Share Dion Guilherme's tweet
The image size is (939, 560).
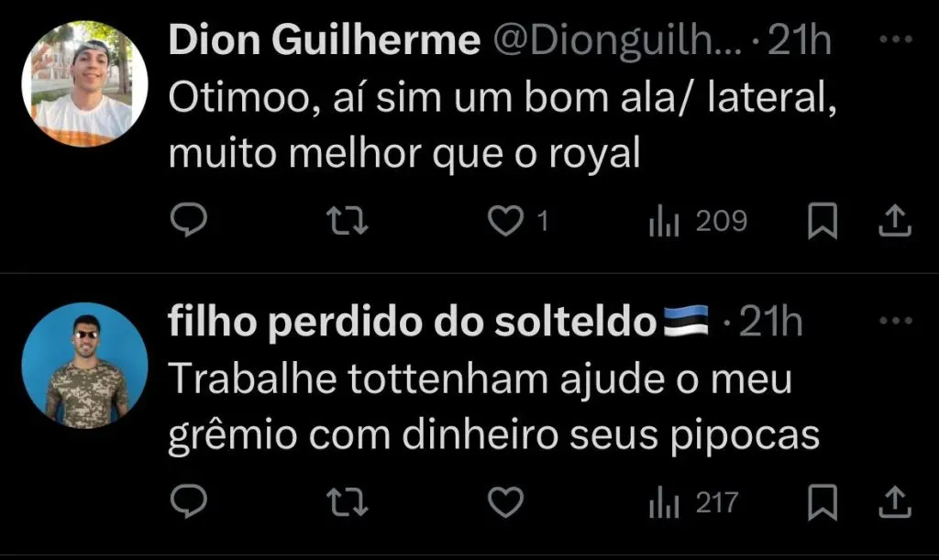(896, 223)
